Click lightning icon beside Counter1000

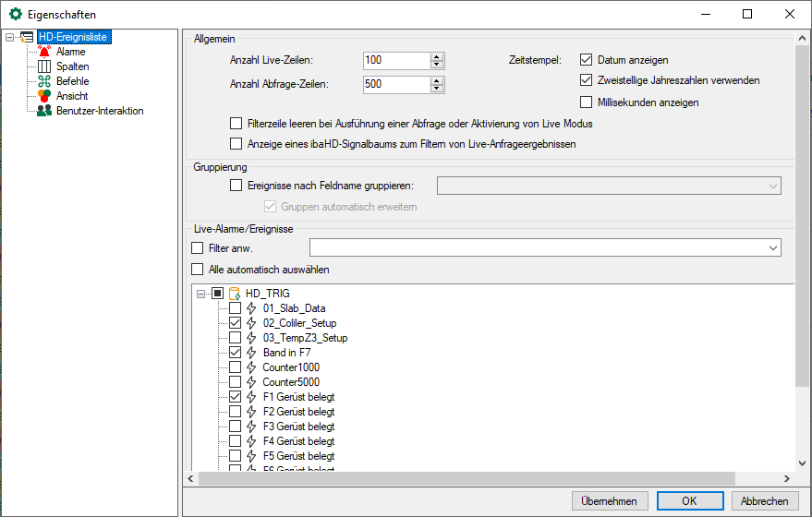pos(251,367)
